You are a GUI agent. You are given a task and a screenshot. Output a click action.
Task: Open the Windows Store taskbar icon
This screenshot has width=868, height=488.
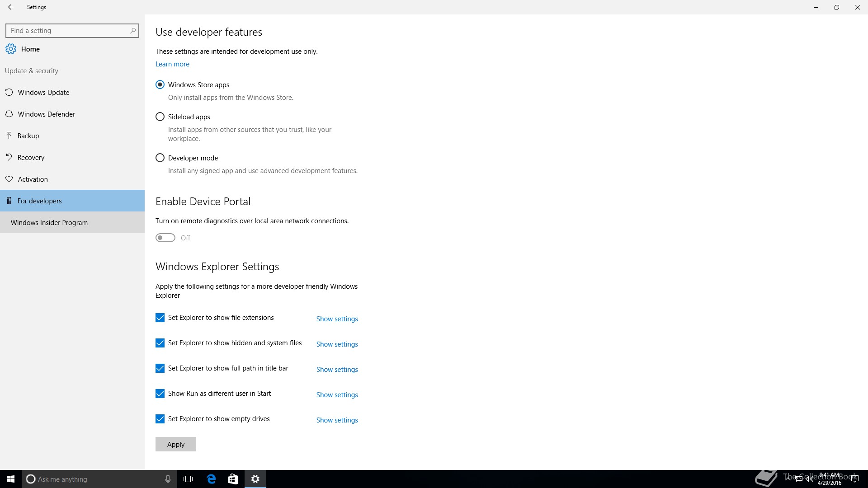(x=233, y=479)
